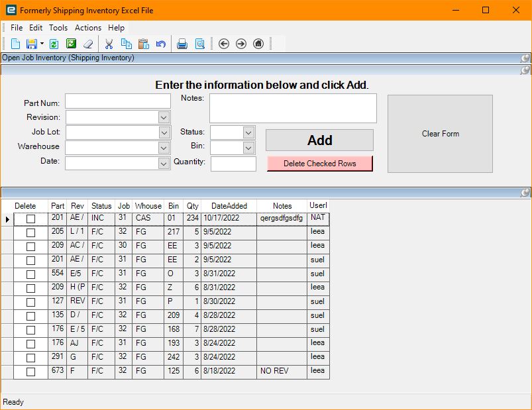Click the Paste clipboard icon
The image size is (532, 410).
pos(143,43)
